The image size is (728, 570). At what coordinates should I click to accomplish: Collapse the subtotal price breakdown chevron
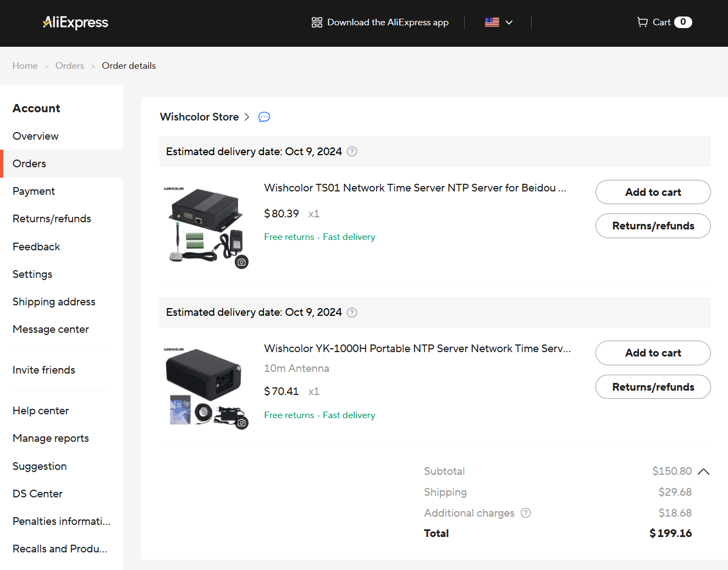[703, 472]
